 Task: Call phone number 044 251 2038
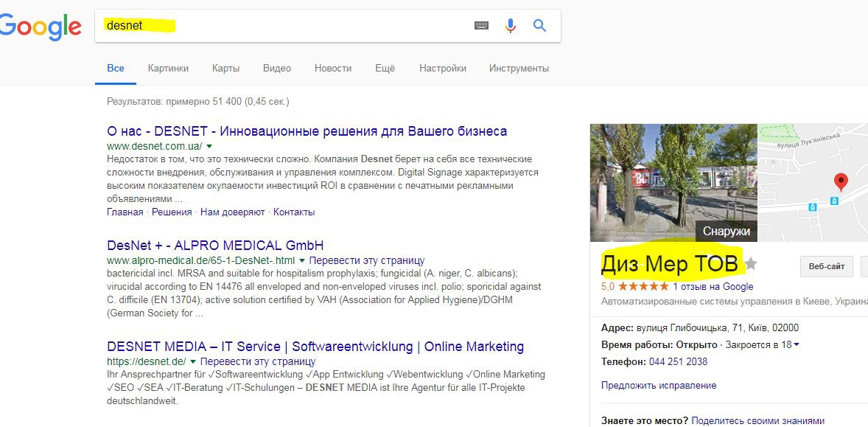pyautogui.click(x=678, y=361)
